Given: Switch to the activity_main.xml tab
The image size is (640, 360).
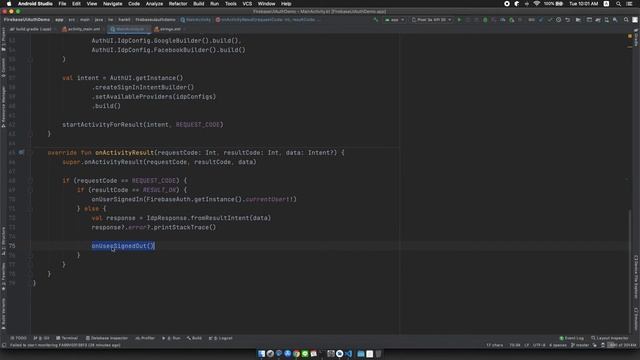Looking at the screenshot, I should 81,29.
